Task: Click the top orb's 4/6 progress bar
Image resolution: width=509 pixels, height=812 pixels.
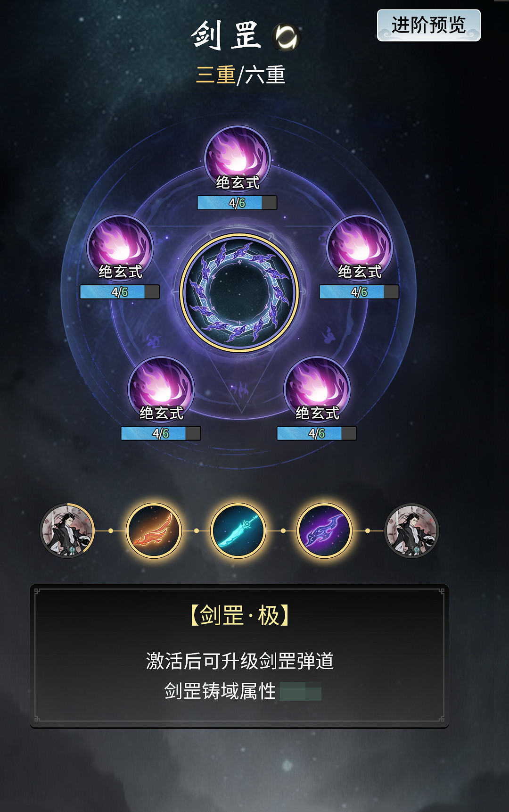Action: tap(237, 203)
